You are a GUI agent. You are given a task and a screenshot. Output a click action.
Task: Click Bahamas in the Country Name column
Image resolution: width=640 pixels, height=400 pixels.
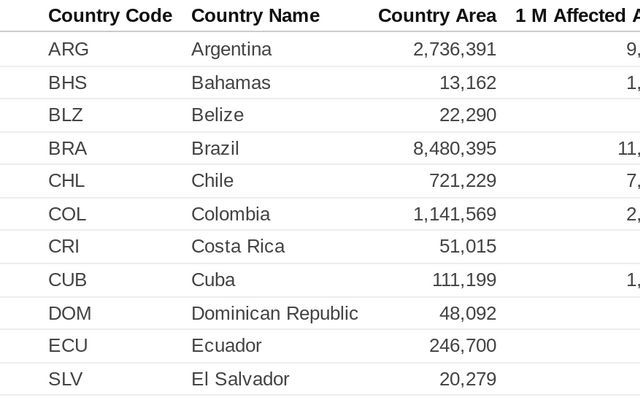coord(231,83)
